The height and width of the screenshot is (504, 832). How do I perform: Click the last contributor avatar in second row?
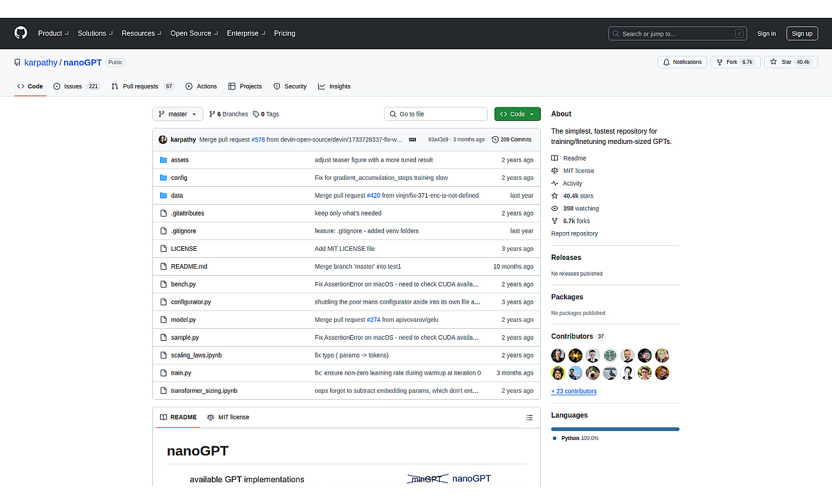662,373
